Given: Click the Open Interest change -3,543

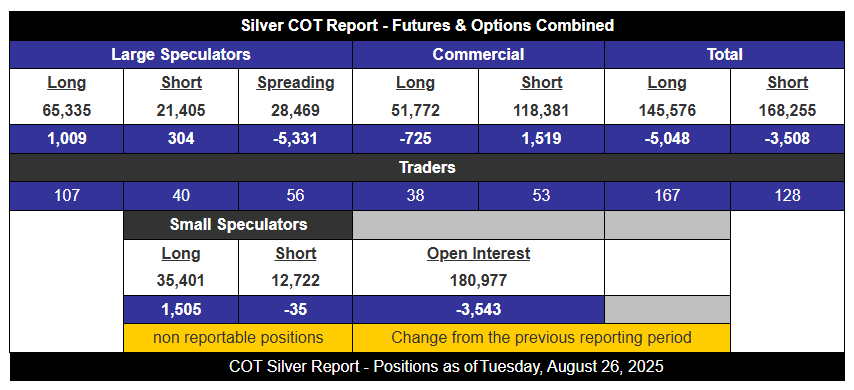Looking at the screenshot, I should point(478,309).
